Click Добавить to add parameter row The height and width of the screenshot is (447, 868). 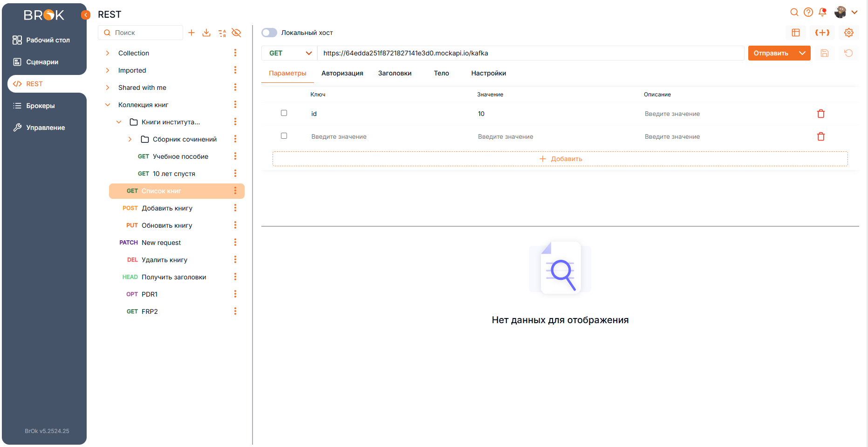click(560, 159)
